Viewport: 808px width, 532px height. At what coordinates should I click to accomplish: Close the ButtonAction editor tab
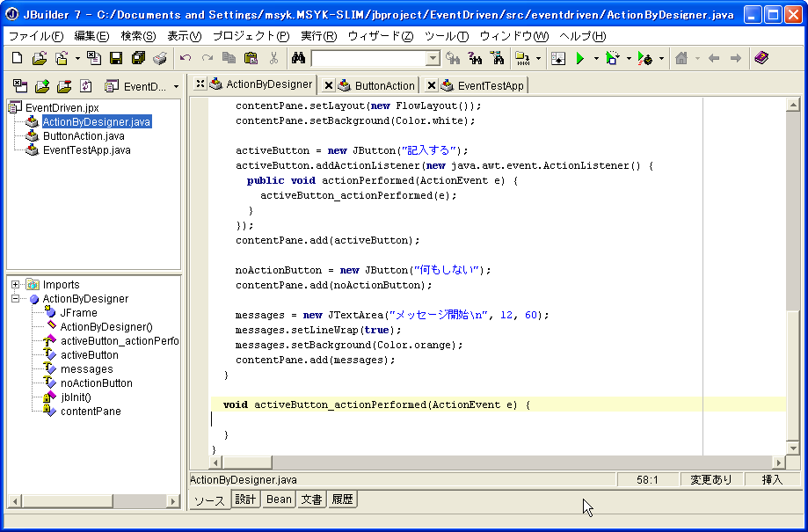[x=328, y=85]
